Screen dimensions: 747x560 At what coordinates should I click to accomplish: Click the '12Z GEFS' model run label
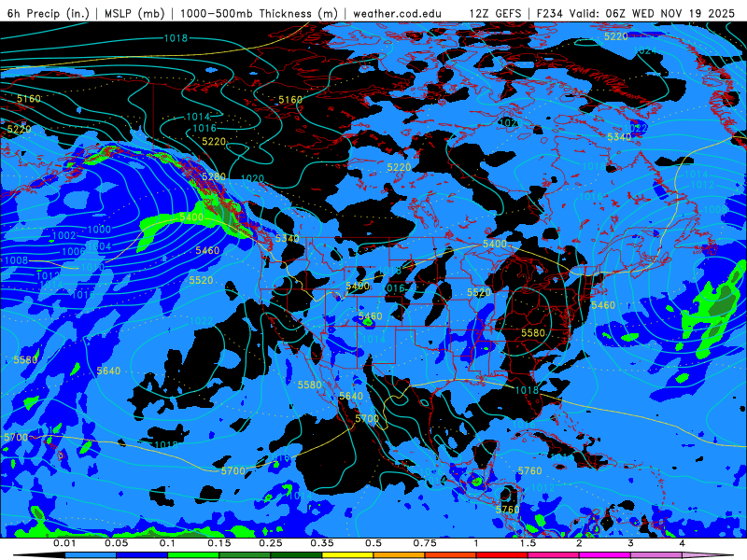[x=496, y=13]
